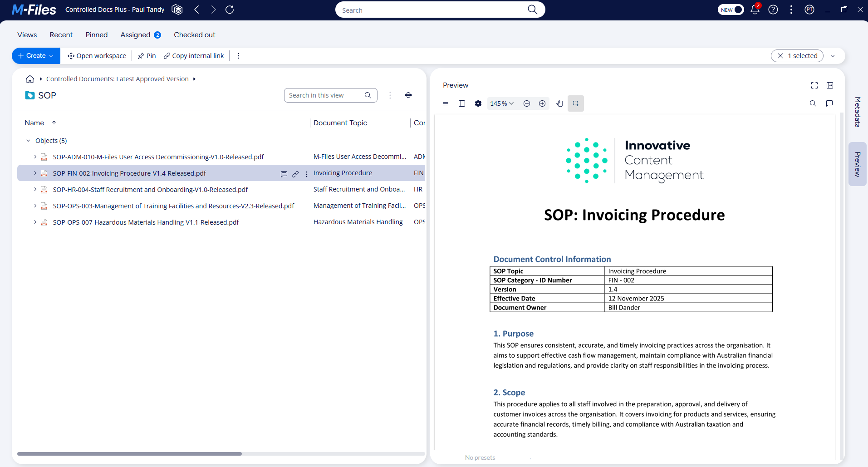
Task: Open the 145% zoom level dropdown
Action: pyautogui.click(x=502, y=103)
